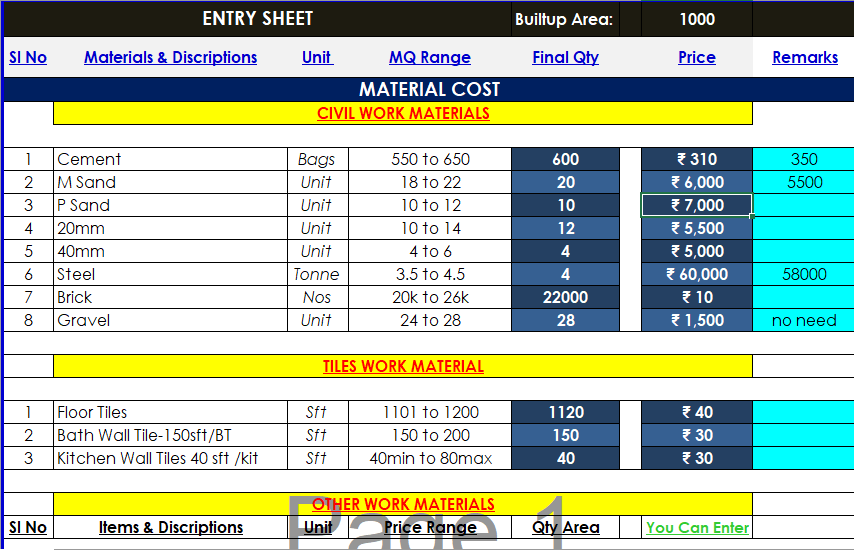Screen dimensions: 854x550
Task: Select the Gravel price ₹ 1,500
Action: [697, 320]
